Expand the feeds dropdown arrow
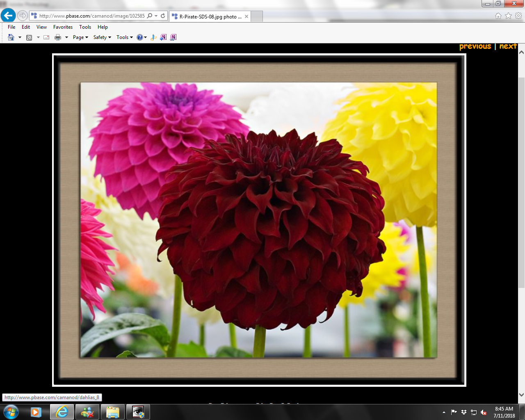Viewport: 525px width, 420px height. coord(38,37)
